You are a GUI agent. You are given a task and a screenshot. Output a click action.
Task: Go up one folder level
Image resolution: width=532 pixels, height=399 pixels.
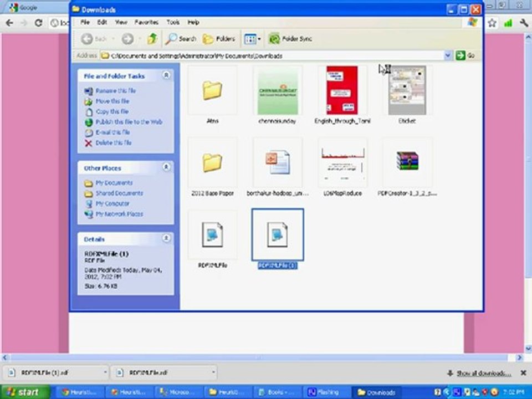click(x=152, y=39)
